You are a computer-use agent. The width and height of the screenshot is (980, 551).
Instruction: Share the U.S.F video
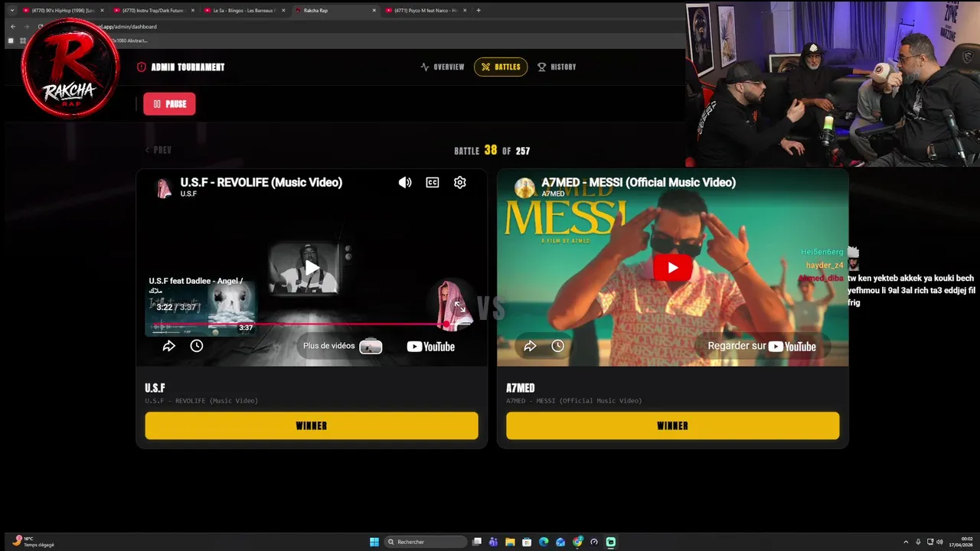169,346
